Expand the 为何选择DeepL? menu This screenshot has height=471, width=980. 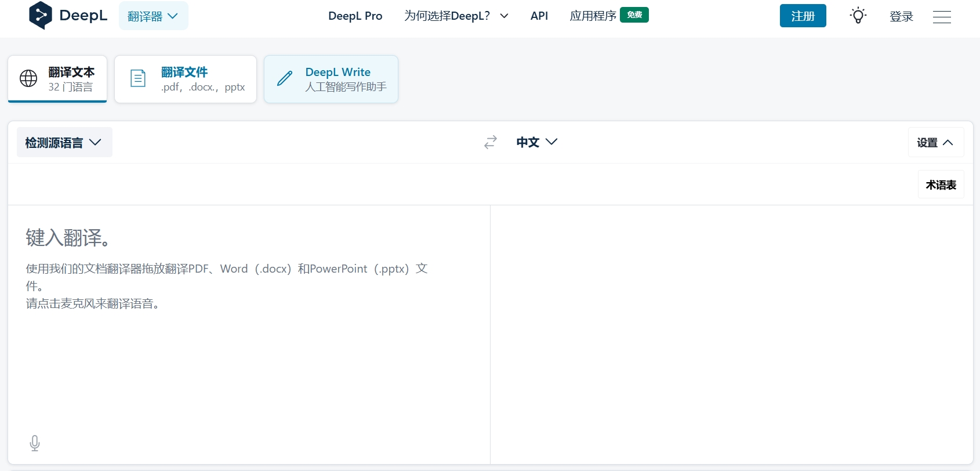(x=456, y=16)
